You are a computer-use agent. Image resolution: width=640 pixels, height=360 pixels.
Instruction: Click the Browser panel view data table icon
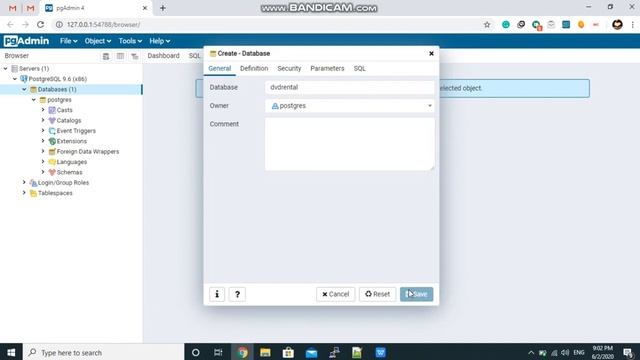(120, 56)
